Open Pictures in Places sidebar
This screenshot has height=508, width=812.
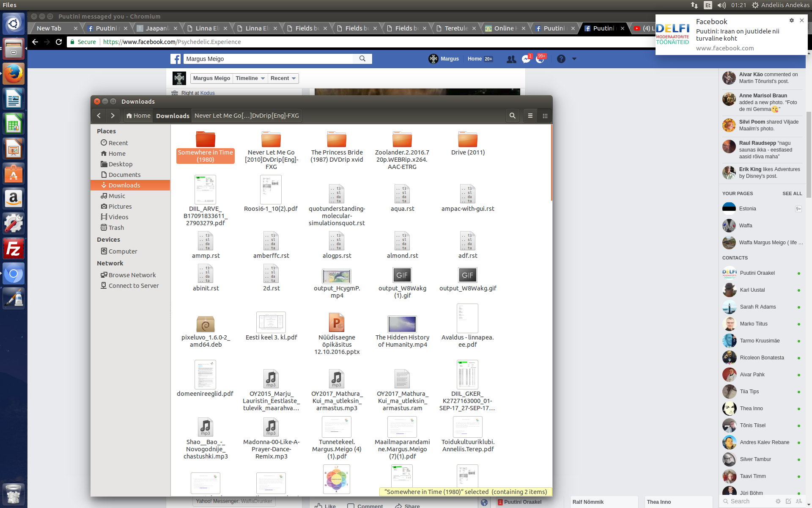point(130,207)
